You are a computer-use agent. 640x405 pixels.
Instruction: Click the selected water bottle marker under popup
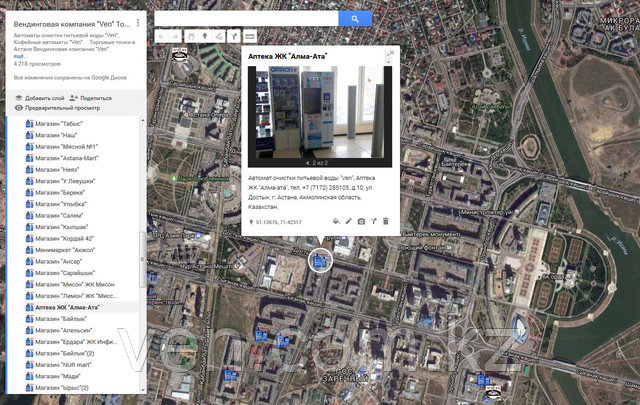point(320,260)
